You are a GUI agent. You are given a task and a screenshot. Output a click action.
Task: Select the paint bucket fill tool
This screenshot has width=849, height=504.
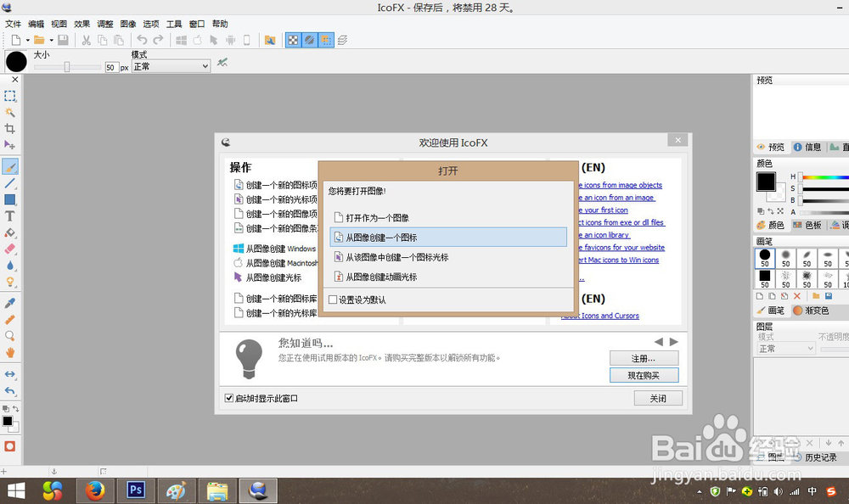point(9,232)
